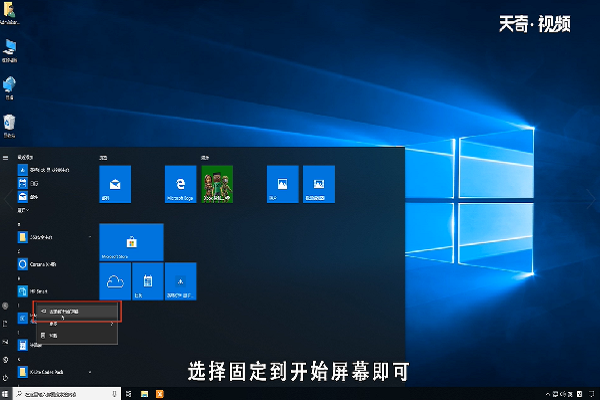Open the More submenu in the context menu
This screenshot has width=600, height=400.
coord(77,324)
